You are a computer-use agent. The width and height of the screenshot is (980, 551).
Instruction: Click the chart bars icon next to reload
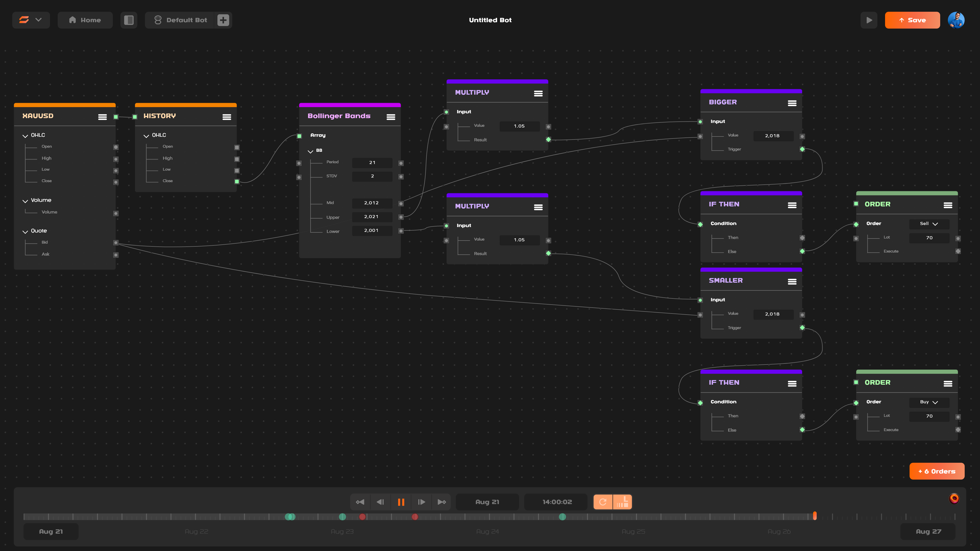point(622,502)
